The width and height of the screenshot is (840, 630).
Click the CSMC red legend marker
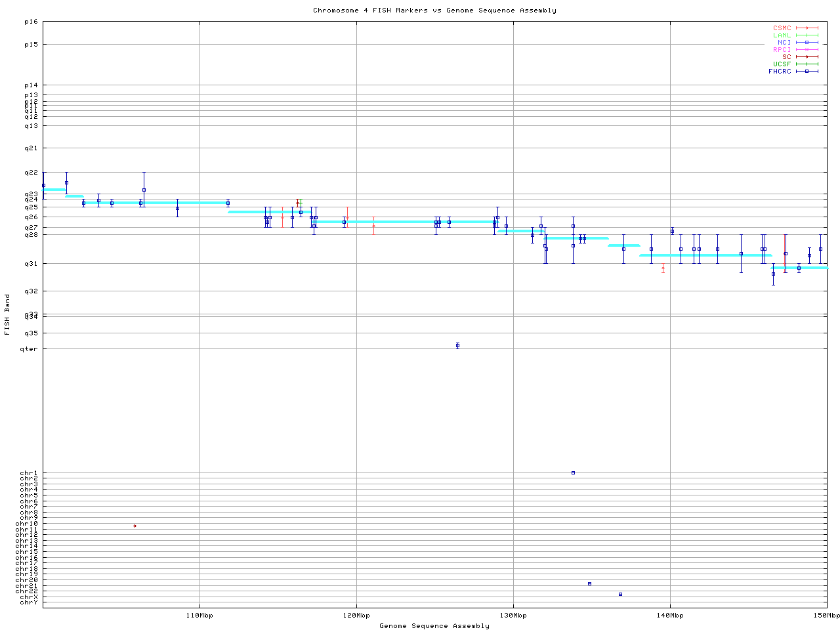pos(807,28)
